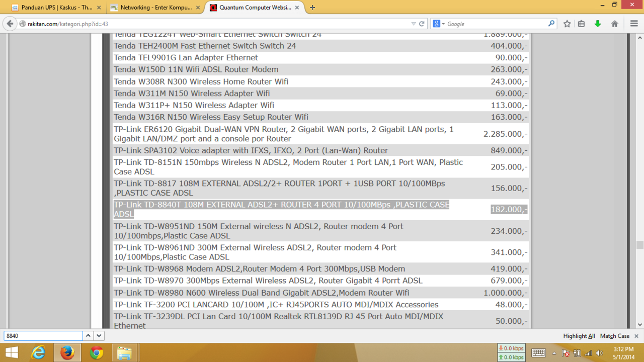Open the bookmarks list icon

point(581,24)
